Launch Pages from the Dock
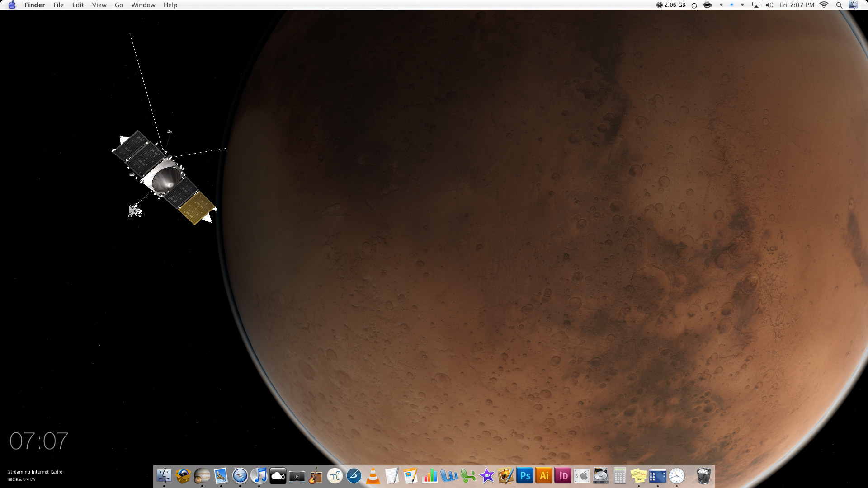The height and width of the screenshot is (488, 868). (411, 476)
